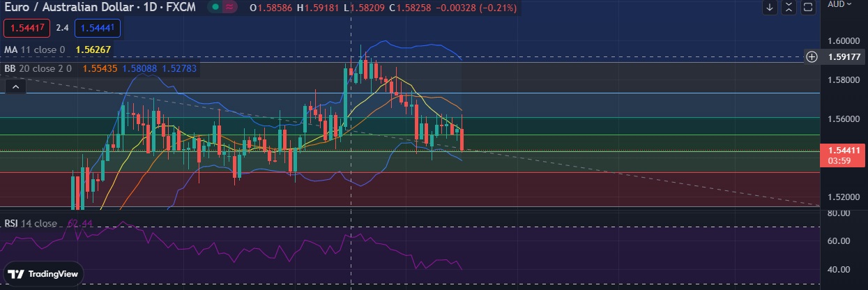The width and height of the screenshot is (868, 290).
Task: Open the AUD currency dropdown
Action: pyautogui.click(x=840, y=4)
